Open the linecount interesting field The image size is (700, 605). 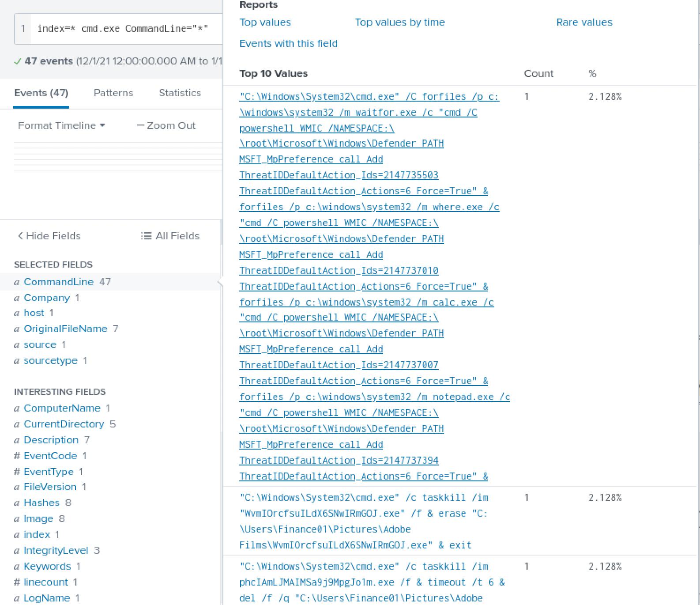pos(46,582)
